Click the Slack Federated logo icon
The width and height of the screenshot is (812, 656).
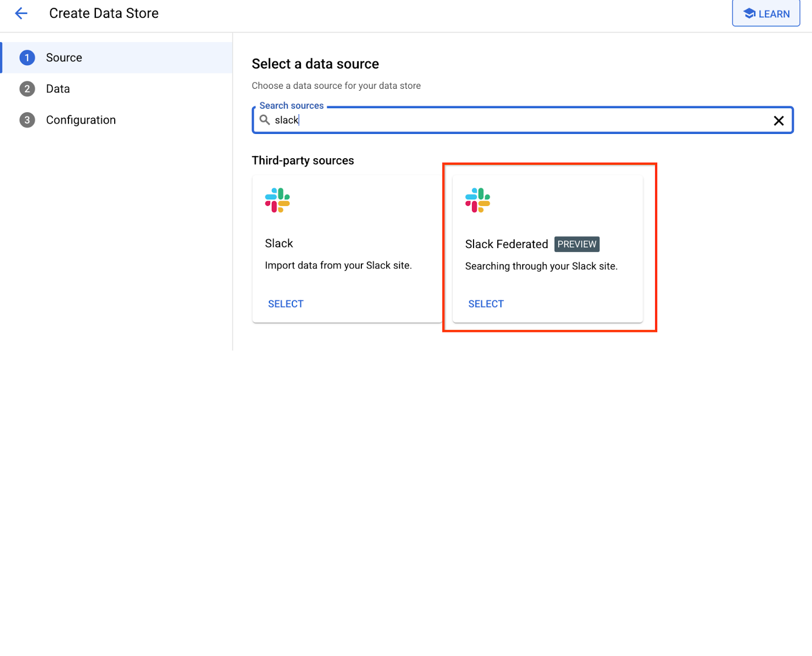point(478,200)
